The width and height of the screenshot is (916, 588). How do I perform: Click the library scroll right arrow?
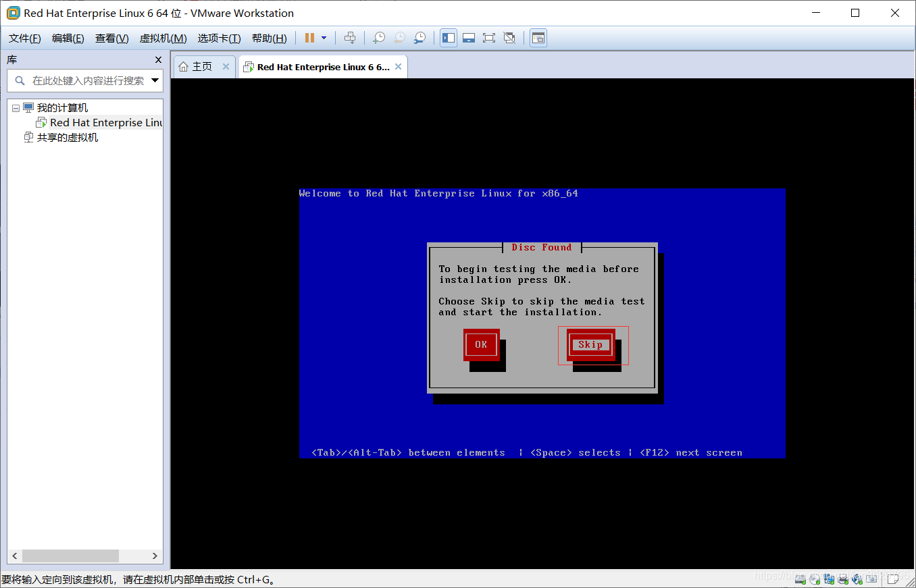(x=155, y=556)
